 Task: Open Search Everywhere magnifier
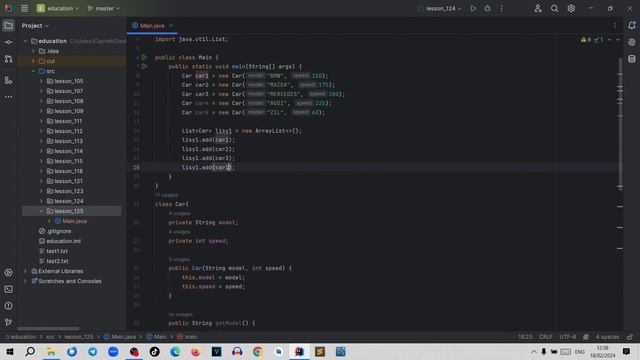pyautogui.click(x=554, y=8)
